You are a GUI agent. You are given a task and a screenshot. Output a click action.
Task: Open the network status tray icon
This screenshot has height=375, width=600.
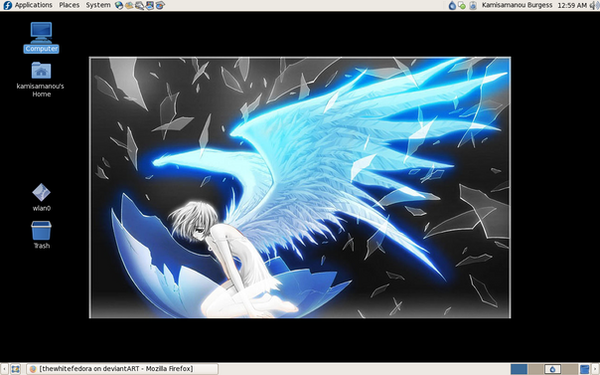(x=462, y=5)
